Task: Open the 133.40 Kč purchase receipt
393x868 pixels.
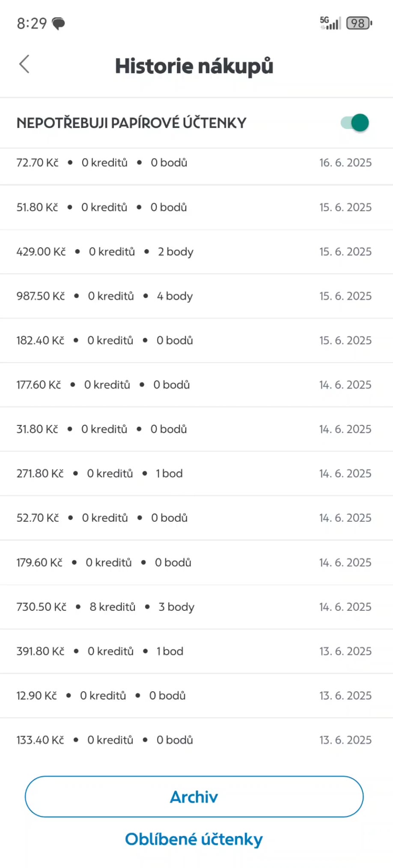Action: tap(196, 740)
